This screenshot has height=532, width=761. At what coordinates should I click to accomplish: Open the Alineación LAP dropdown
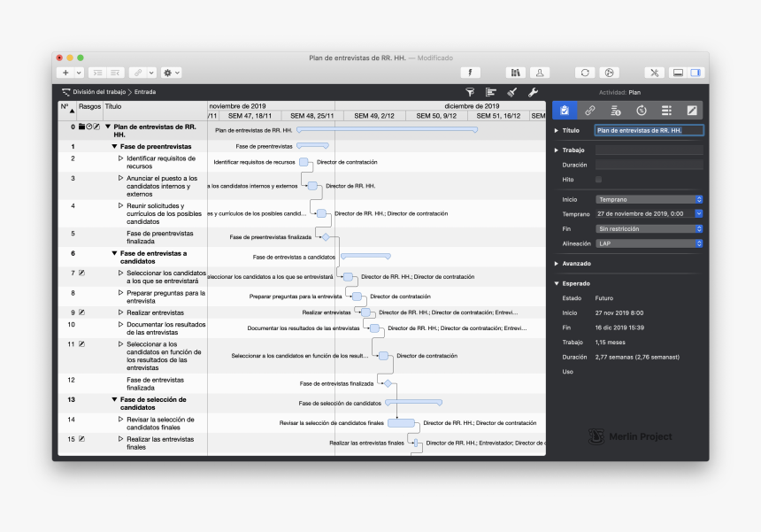(x=649, y=243)
